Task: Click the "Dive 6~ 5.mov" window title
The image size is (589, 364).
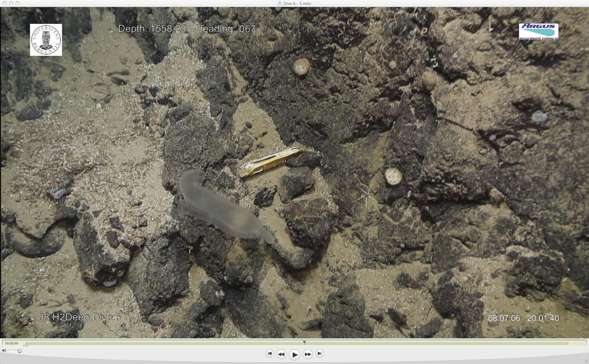Action: [x=297, y=3]
